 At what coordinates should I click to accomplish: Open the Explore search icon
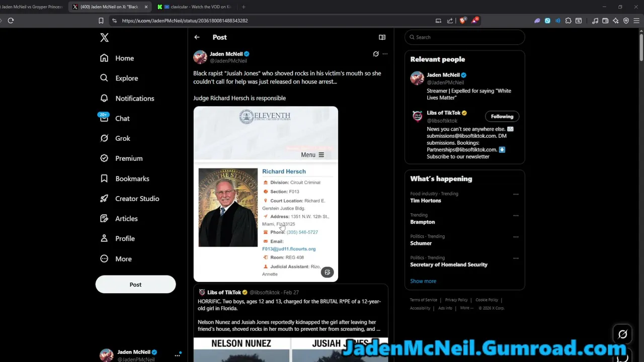(104, 78)
